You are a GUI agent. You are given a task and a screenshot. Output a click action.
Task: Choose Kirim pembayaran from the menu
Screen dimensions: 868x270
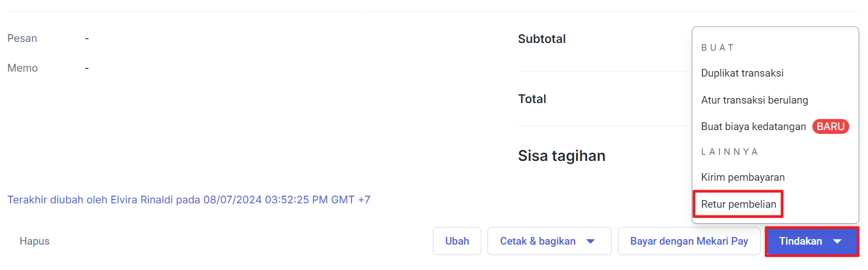tap(742, 177)
